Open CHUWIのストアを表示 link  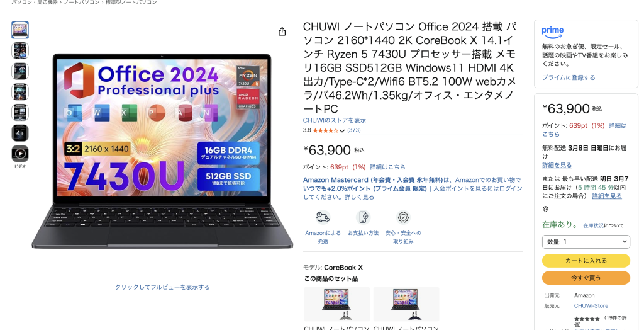point(335,120)
